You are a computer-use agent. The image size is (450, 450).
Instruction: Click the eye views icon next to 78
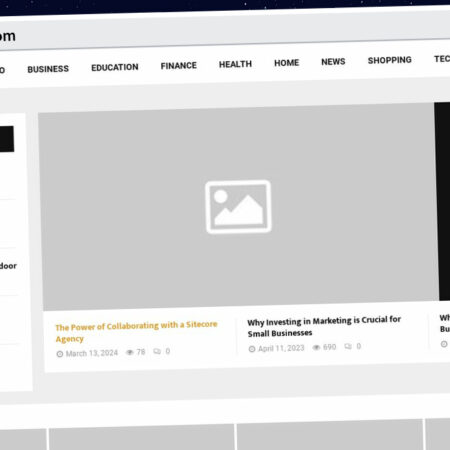click(x=130, y=352)
